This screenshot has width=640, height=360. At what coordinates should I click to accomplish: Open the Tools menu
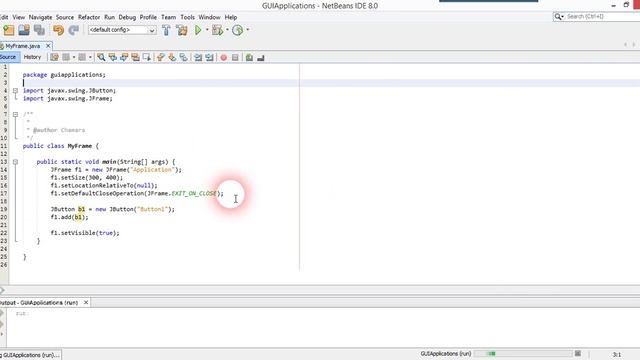coord(187,17)
